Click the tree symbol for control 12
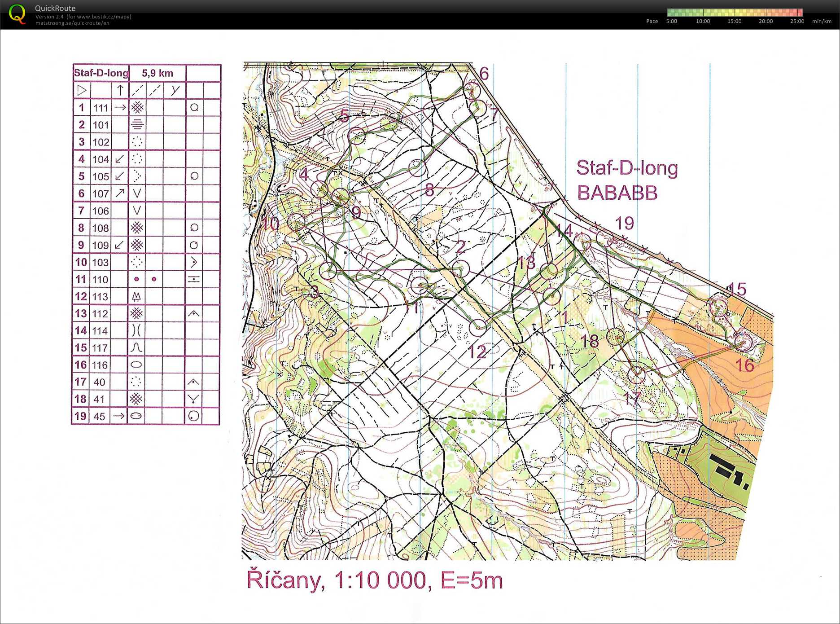This screenshot has width=840, height=624. [x=137, y=296]
